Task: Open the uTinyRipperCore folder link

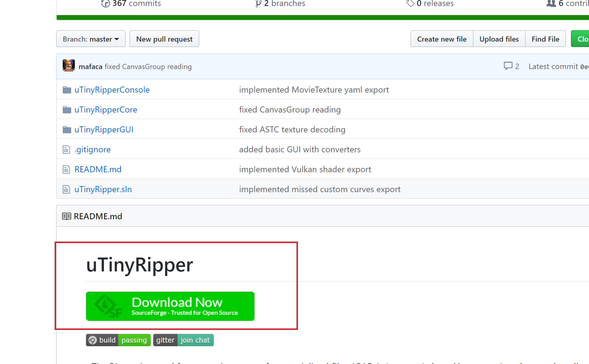Action: pos(106,110)
